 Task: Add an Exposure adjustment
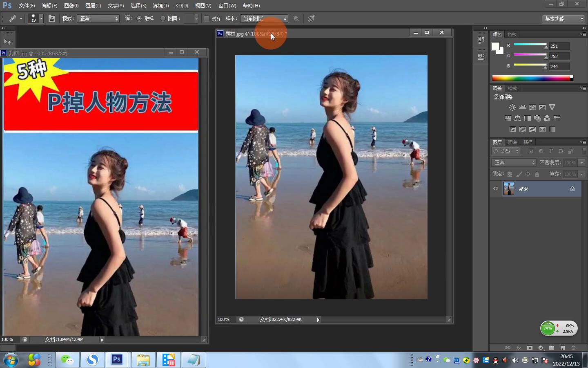(542, 108)
